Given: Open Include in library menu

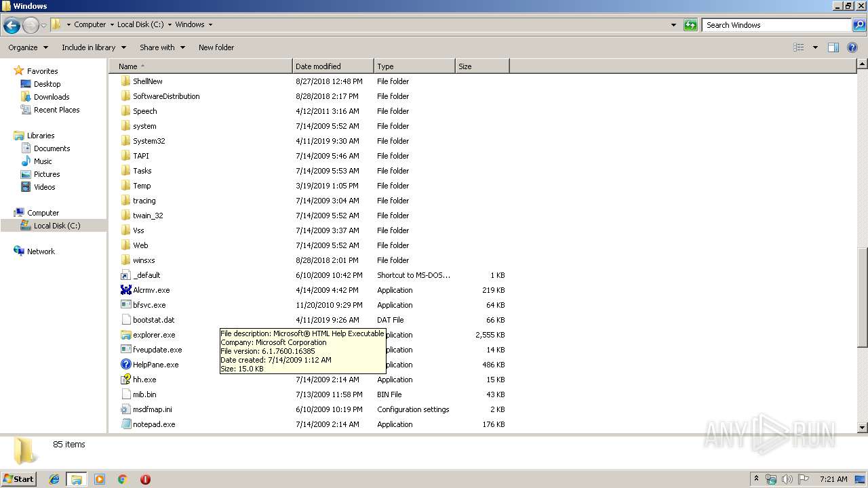Looking at the screenshot, I should click(x=94, y=47).
